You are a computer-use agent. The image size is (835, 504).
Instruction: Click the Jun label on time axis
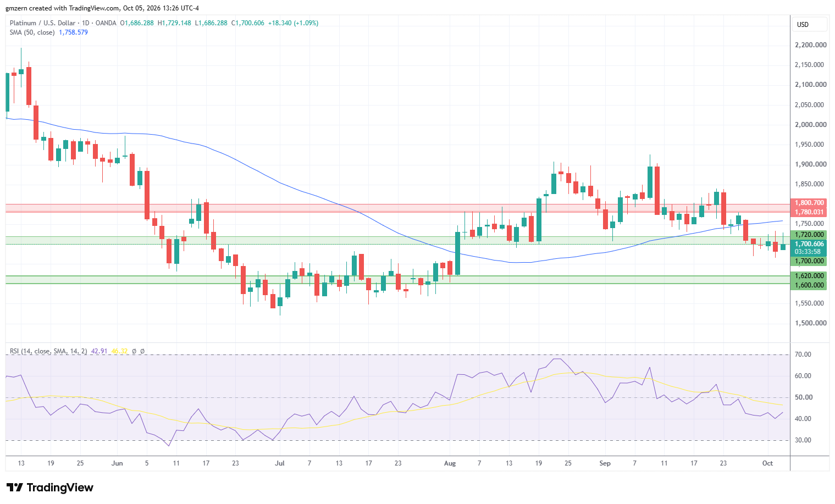coord(117,463)
